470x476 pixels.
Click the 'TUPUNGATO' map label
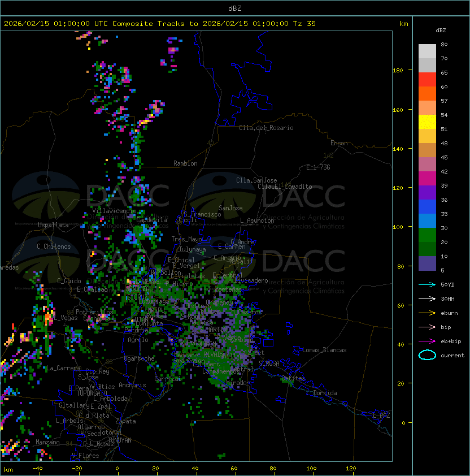(x=92, y=393)
